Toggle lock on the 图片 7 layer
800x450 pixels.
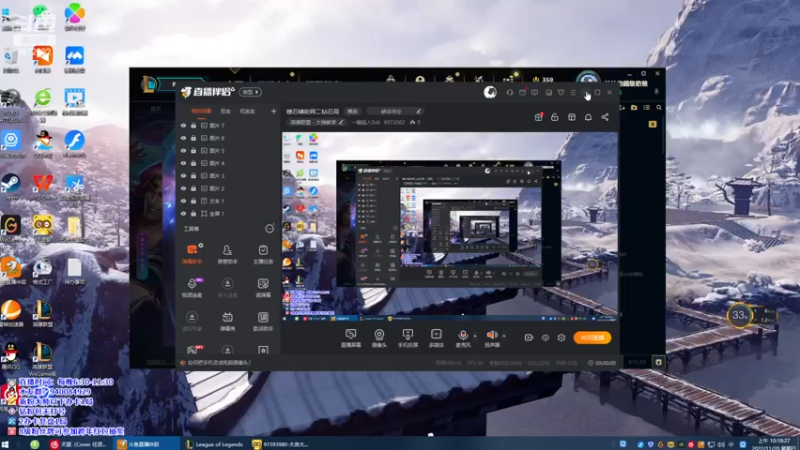point(193,126)
